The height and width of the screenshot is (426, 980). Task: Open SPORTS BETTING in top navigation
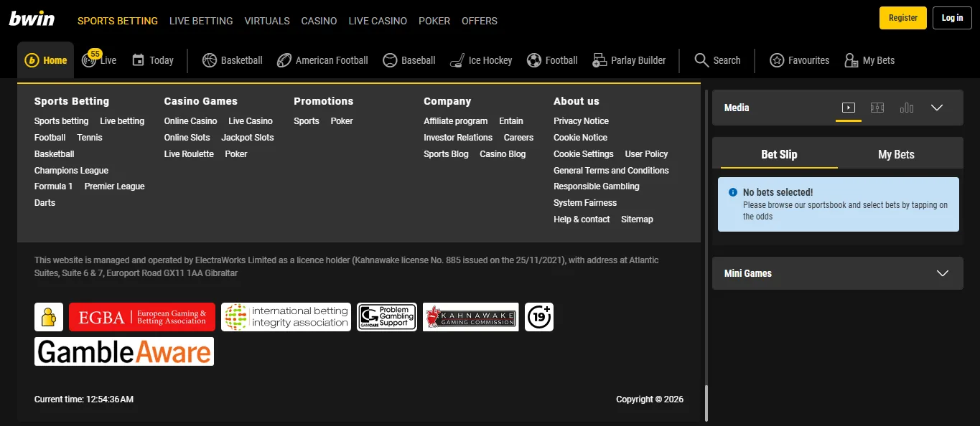click(118, 21)
